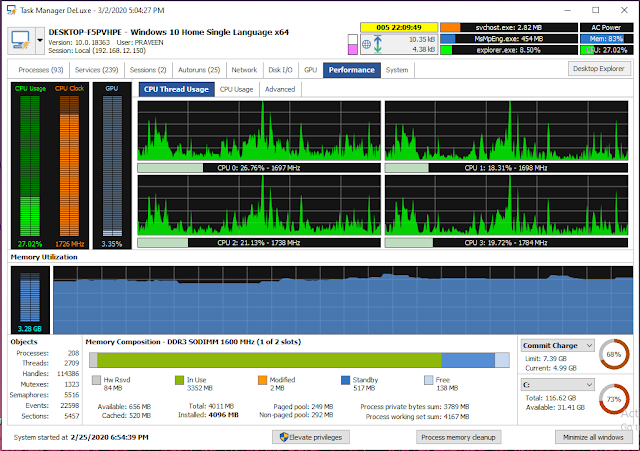
Task: Click the 'Session: Local (192.168.12.150)' text
Action: click(x=97, y=51)
